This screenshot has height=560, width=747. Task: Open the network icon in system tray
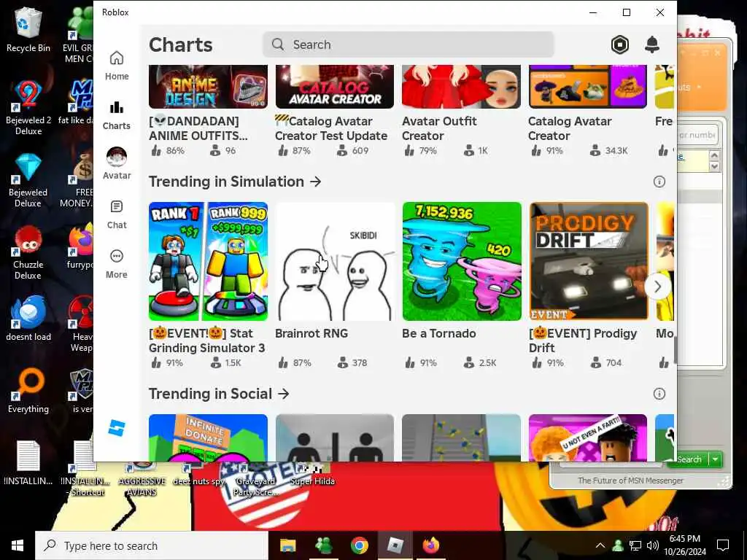coord(635,545)
